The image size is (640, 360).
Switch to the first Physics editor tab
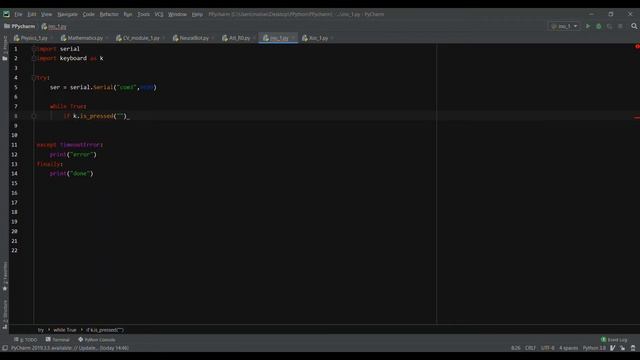pos(31,38)
